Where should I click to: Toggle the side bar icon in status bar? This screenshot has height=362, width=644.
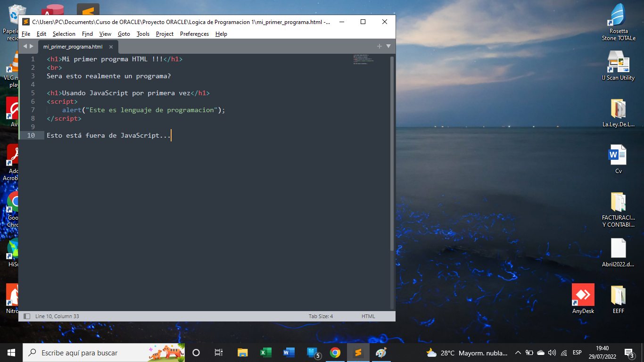pyautogui.click(x=27, y=316)
